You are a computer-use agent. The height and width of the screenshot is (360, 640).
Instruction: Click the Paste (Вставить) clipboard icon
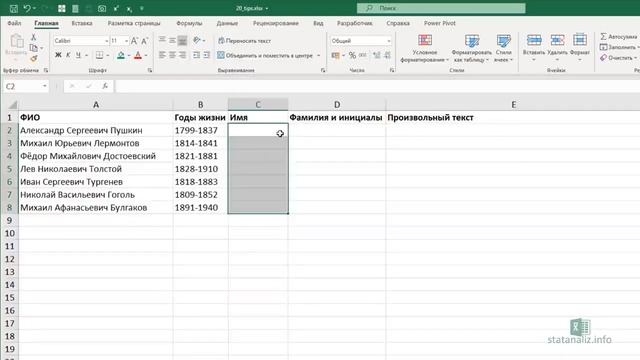click(16, 42)
